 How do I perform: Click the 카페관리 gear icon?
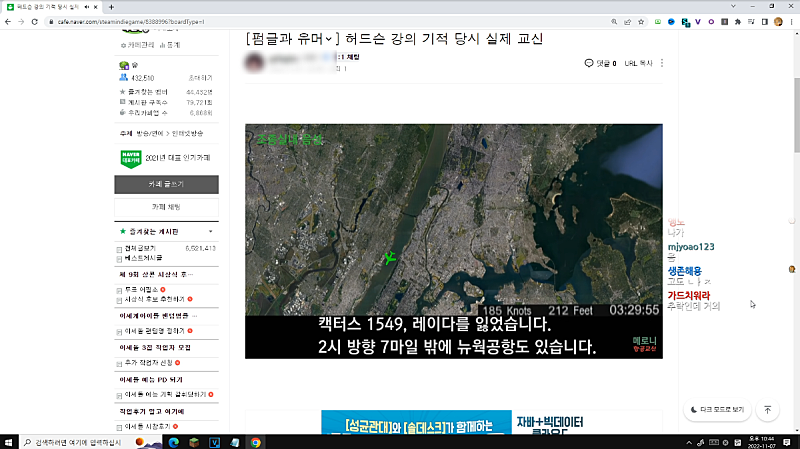pos(122,45)
